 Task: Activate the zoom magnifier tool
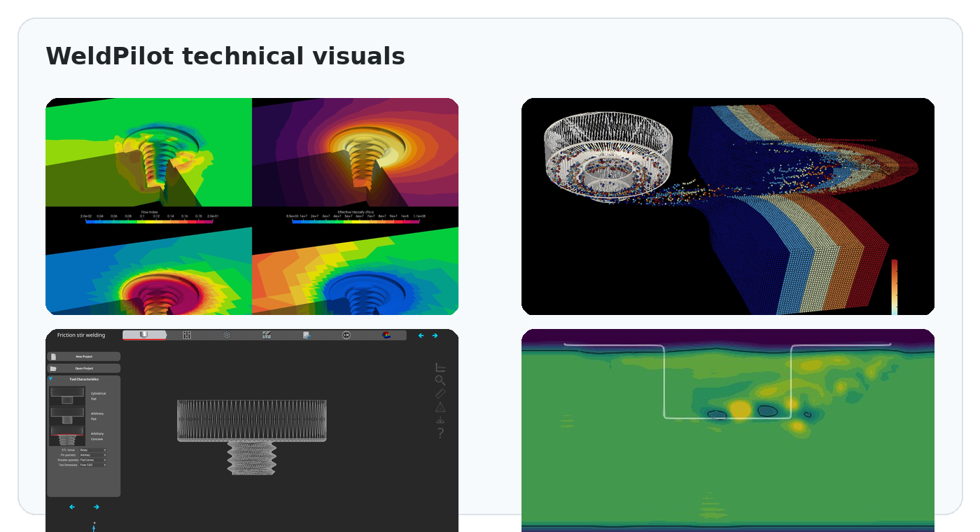click(x=440, y=380)
